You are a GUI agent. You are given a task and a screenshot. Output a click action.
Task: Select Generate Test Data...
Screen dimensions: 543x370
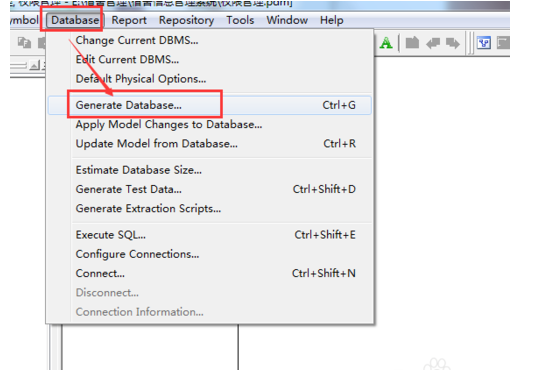point(210,189)
